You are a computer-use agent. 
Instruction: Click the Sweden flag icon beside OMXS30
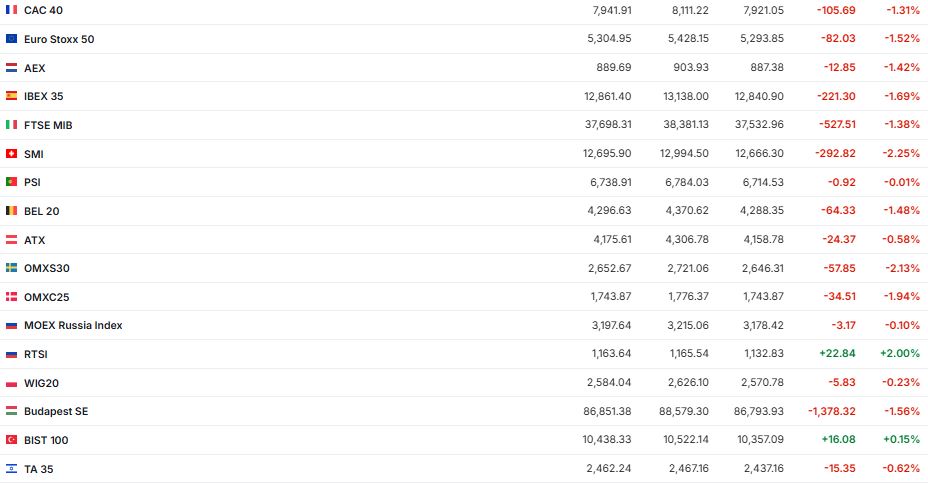pyautogui.click(x=12, y=268)
